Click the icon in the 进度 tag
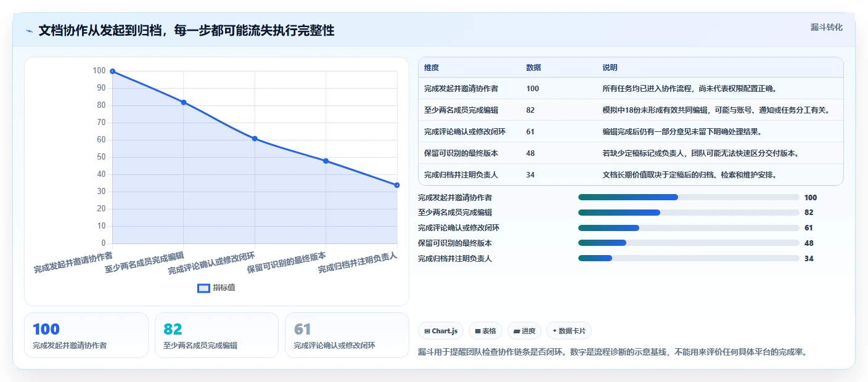 pos(517,331)
